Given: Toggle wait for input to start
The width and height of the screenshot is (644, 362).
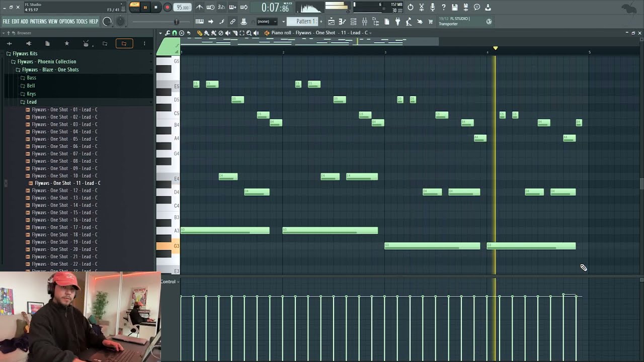Looking at the screenshot, I should coord(210,8).
